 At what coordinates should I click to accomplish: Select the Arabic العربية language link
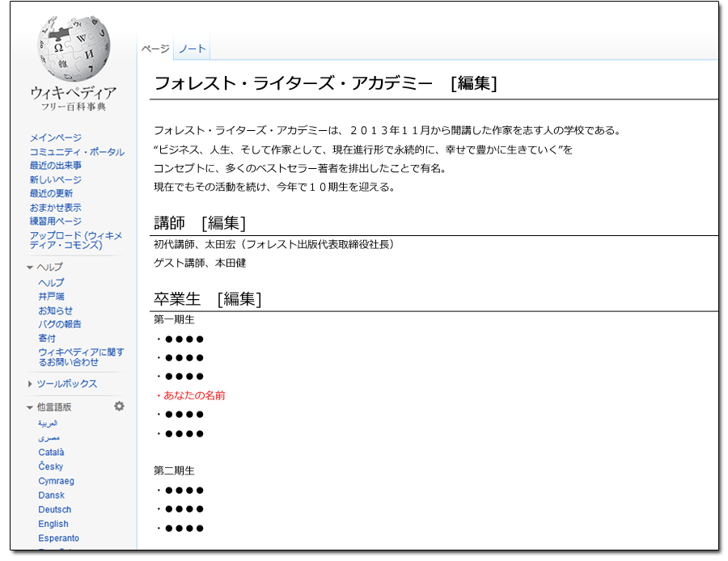[x=48, y=424]
